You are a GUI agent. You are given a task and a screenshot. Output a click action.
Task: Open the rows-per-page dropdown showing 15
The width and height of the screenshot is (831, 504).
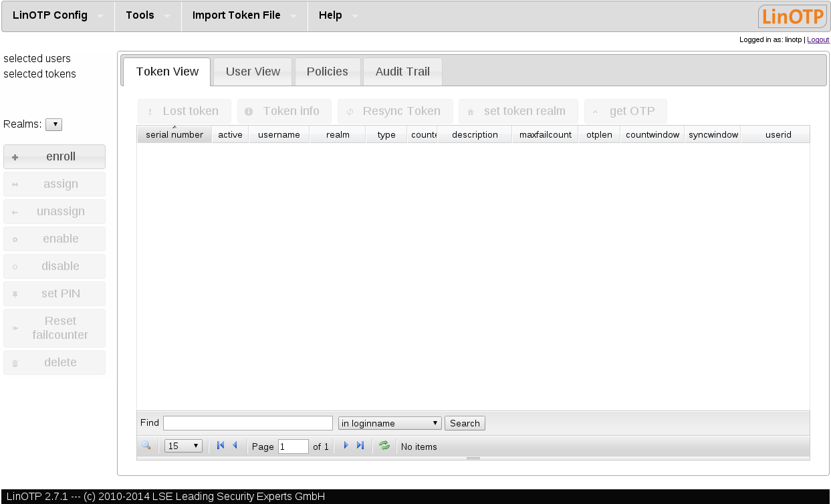[x=183, y=446]
